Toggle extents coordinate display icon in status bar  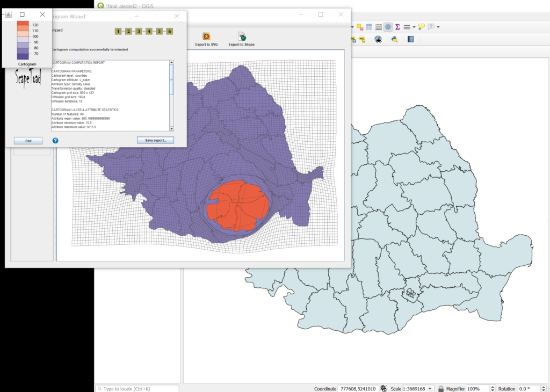click(383, 388)
